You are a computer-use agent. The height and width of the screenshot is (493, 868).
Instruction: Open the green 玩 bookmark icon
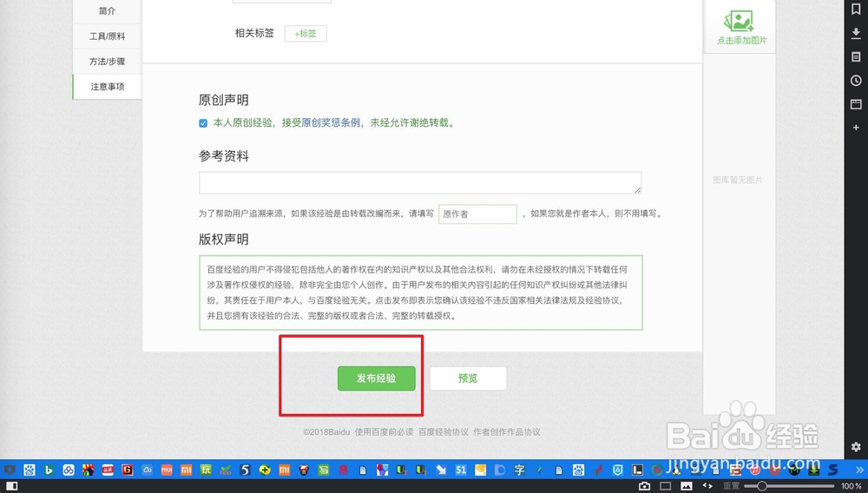click(x=206, y=470)
